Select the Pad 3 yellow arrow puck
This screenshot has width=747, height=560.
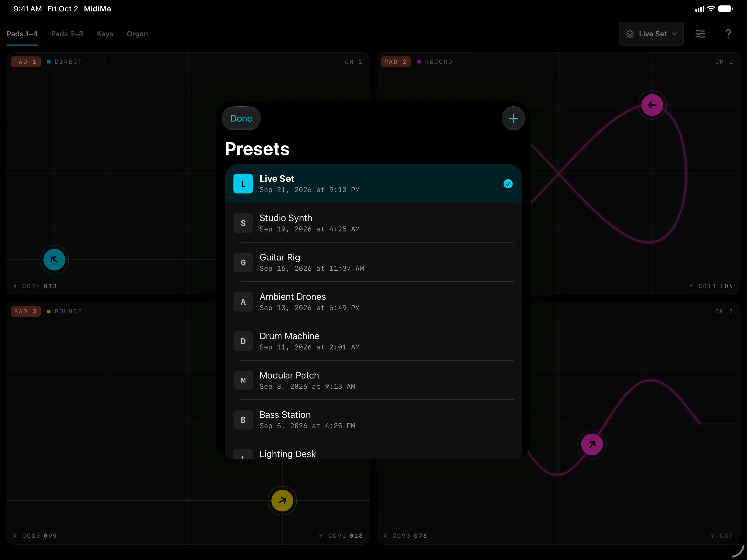pos(282,501)
